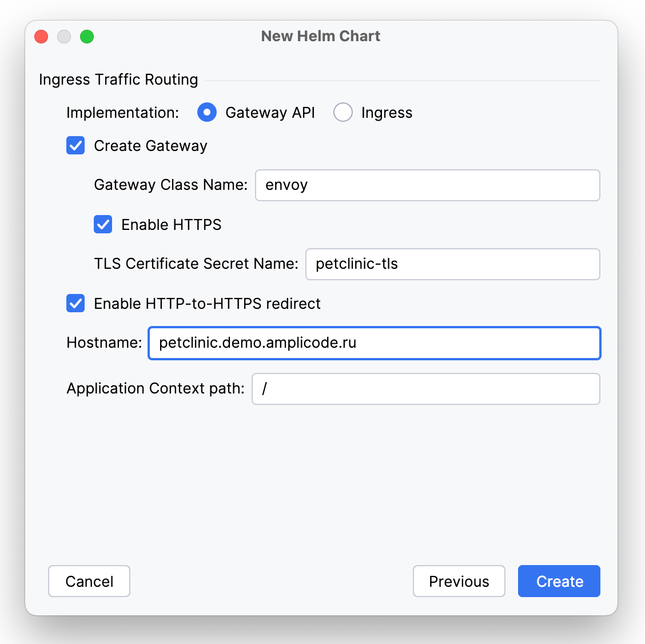
Task: Click the Gateway Class Name input field
Action: (427, 185)
